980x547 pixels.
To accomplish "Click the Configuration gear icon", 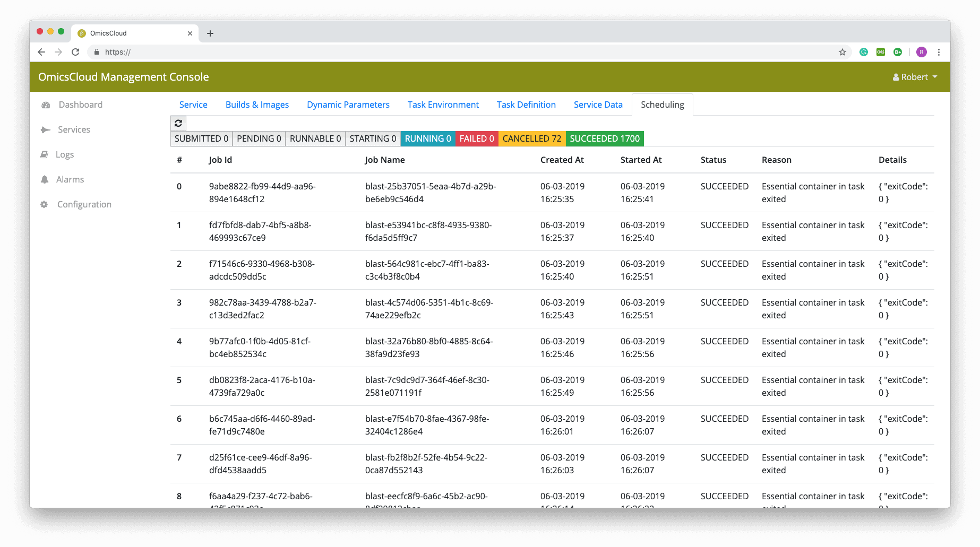I will coord(44,204).
